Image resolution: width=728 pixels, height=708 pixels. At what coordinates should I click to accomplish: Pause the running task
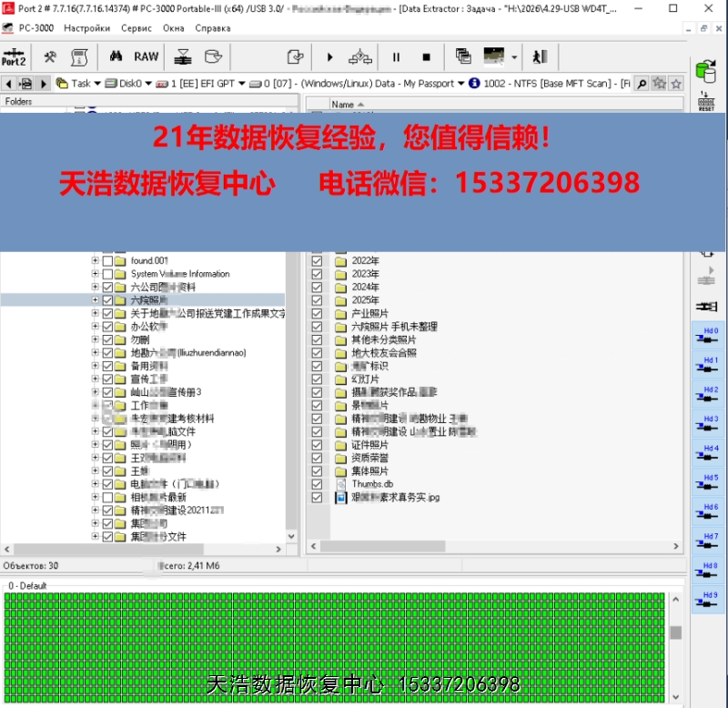396,57
